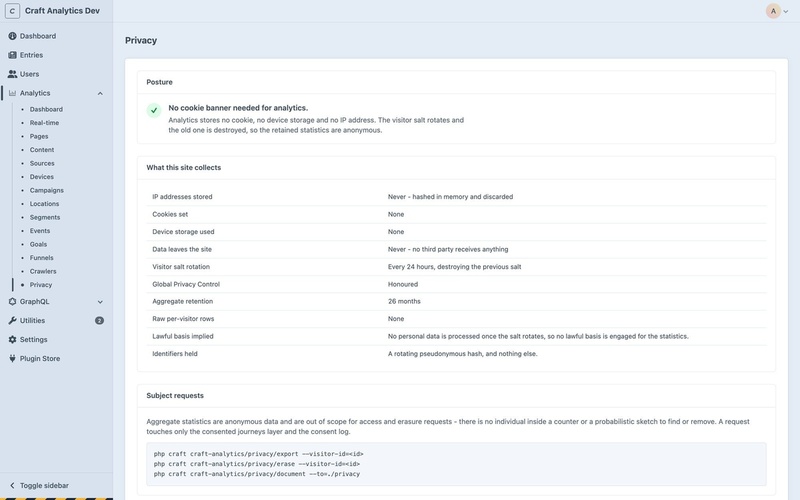This screenshot has width=800, height=500.
Task: Open the Events analytics sub-item
Action: pos(39,231)
